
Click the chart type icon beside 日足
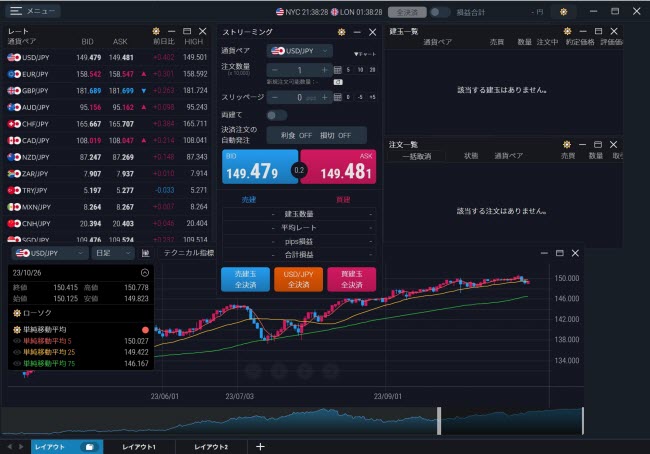pos(146,253)
